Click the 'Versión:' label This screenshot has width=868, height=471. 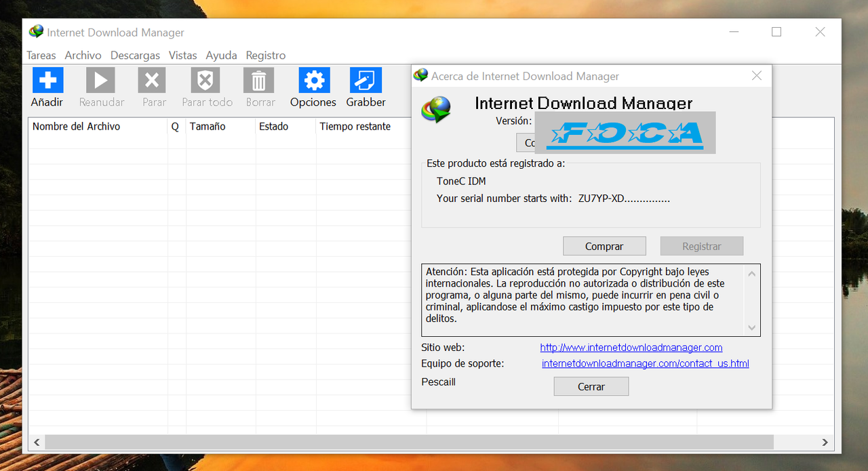514,121
